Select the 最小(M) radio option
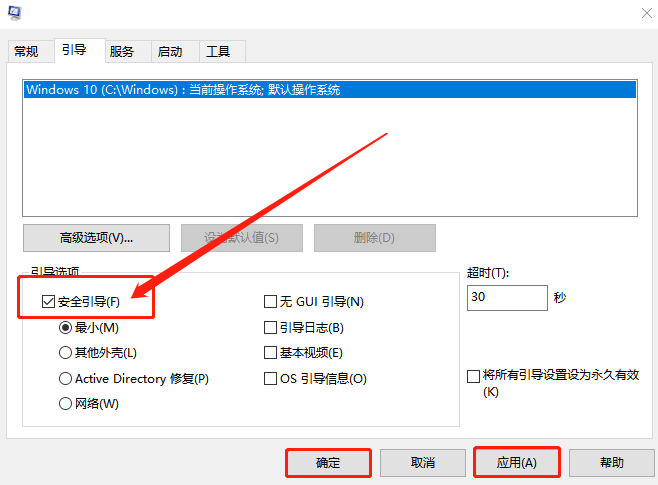Image resolution: width=658 pixels, height=485 pixels. 65,327
